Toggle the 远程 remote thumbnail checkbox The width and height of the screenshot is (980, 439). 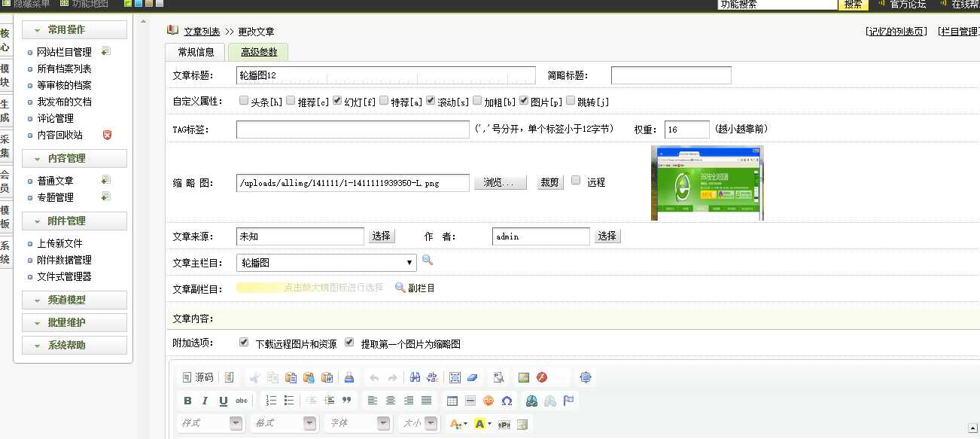576,181
